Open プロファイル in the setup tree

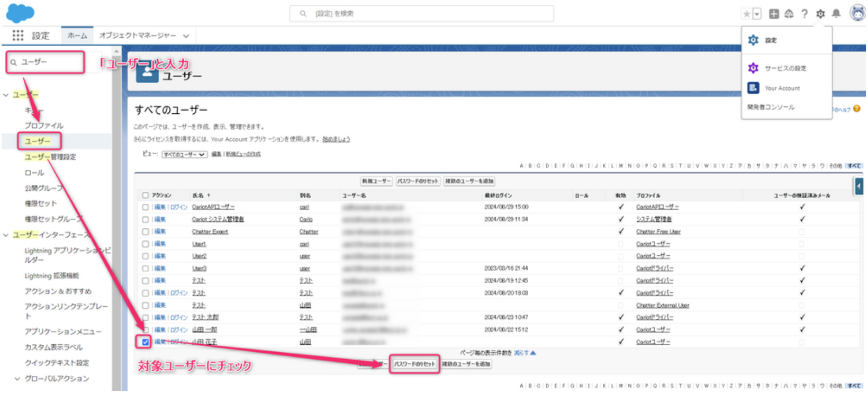pyautogui.click(x=44, y=126)
